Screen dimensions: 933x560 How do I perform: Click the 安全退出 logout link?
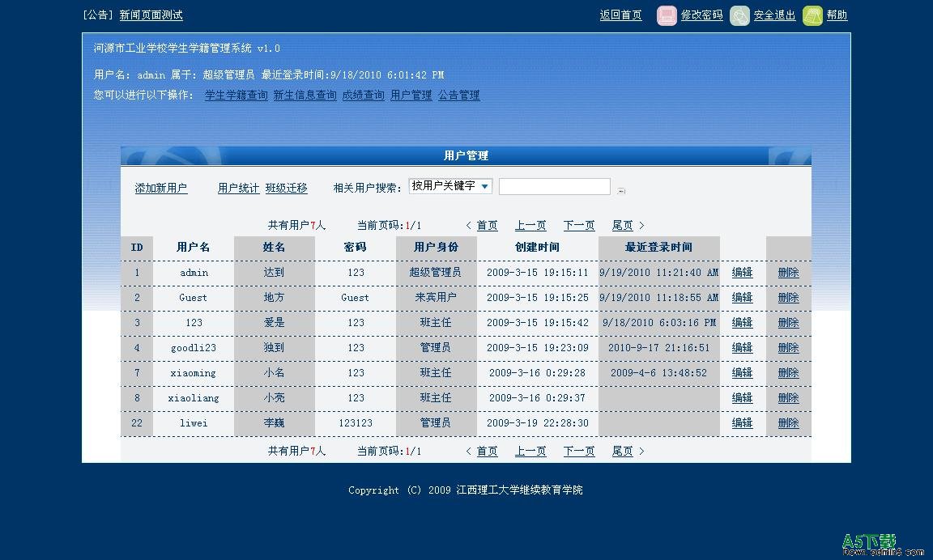[x=774, y=15]
